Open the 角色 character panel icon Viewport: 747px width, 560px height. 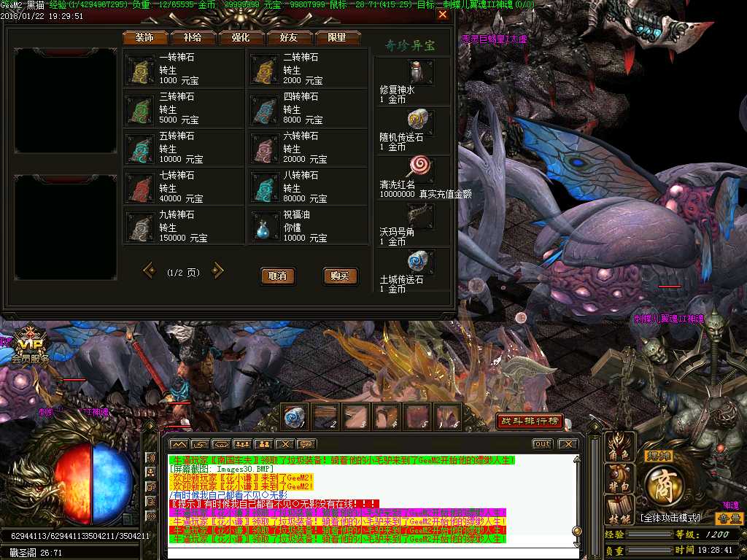tap(620, 447)
